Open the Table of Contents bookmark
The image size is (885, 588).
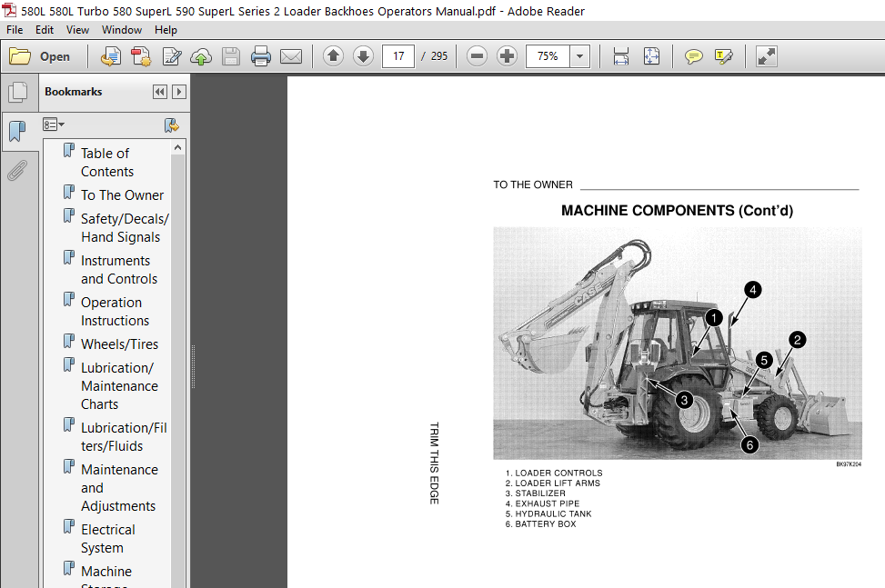[x=107, y=163]
